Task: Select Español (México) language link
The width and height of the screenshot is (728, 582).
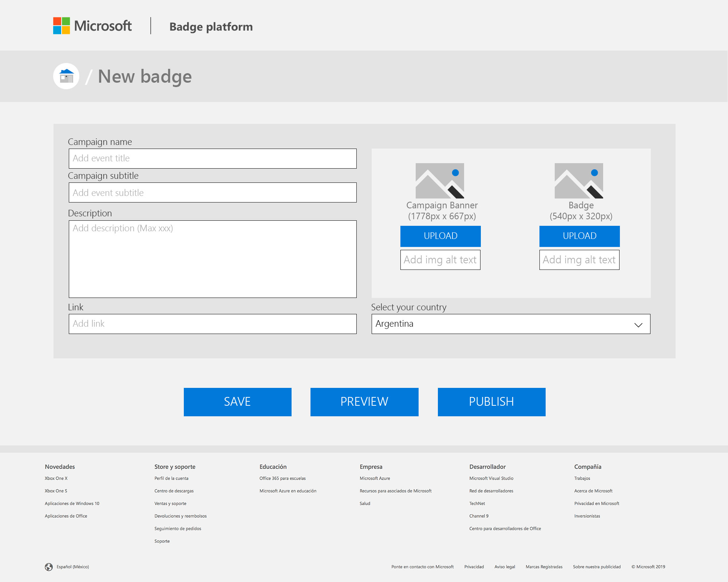Action: click(x=73, y=567)
